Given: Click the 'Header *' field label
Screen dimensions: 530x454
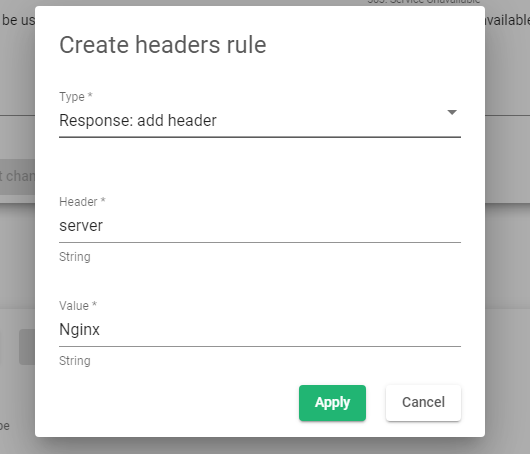Looking at the screenshot, I should 82,202.
